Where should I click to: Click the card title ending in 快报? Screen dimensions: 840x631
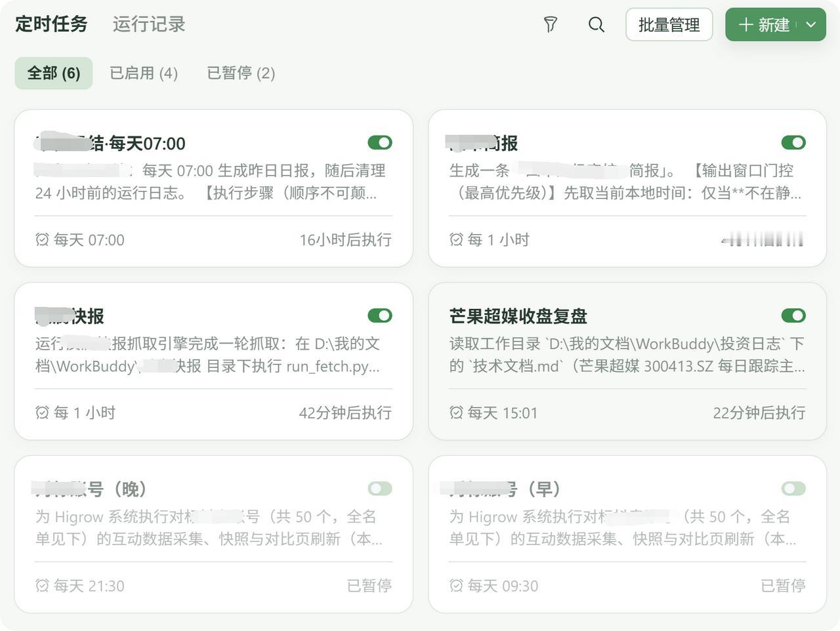[x=70, y=316]
